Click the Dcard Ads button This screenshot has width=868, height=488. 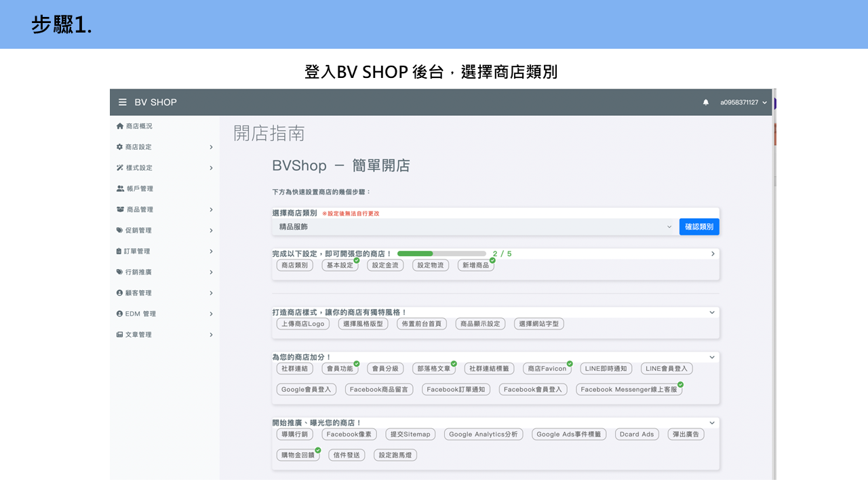click(637, 434)
